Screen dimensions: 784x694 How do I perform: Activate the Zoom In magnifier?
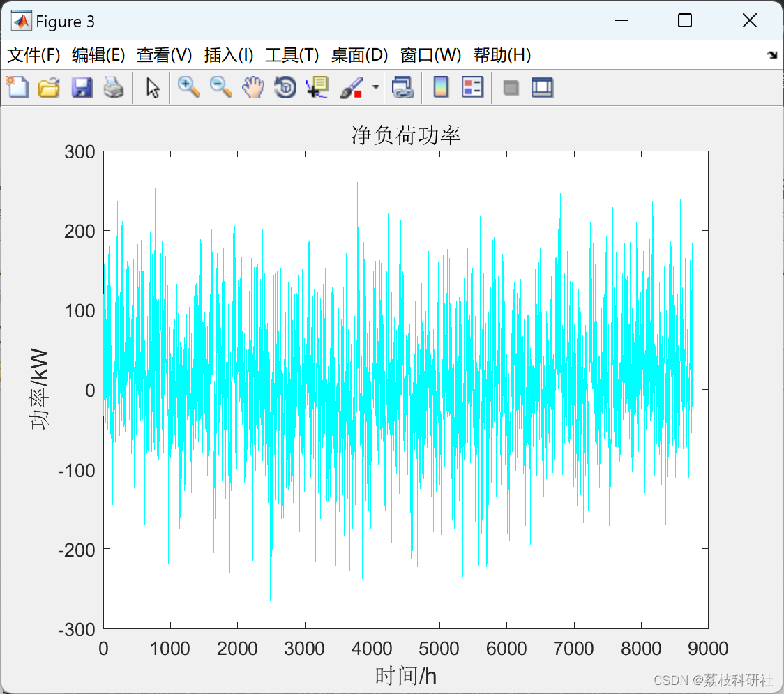pyautogui.click(x=188, y=87)
